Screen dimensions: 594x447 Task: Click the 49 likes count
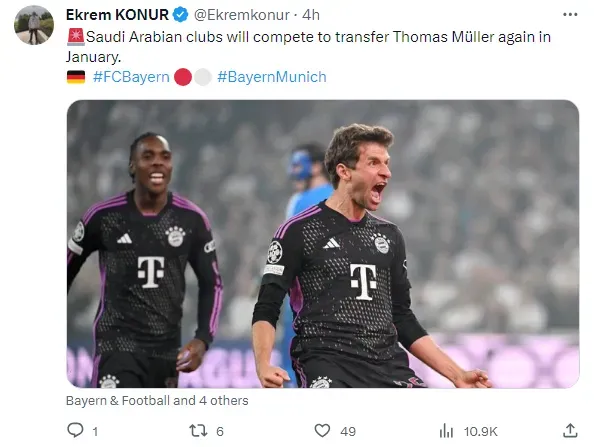pyautogui.click(x=348, y=431)
